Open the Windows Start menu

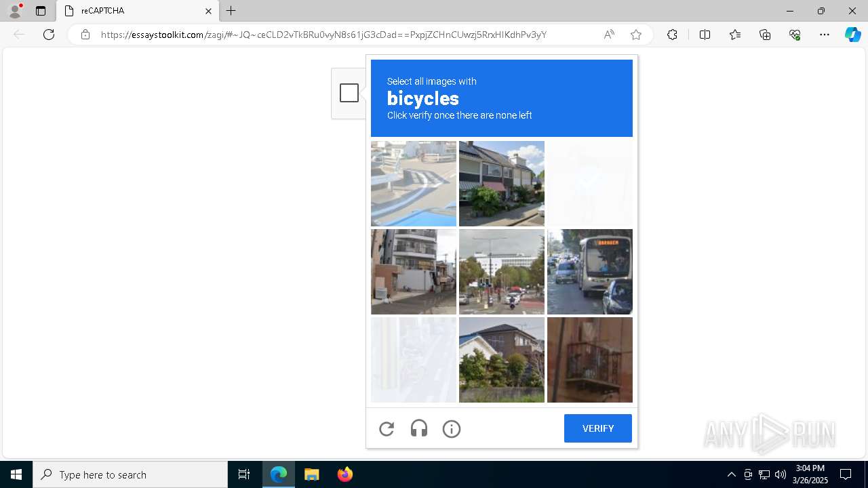click(x=16, y=474)
